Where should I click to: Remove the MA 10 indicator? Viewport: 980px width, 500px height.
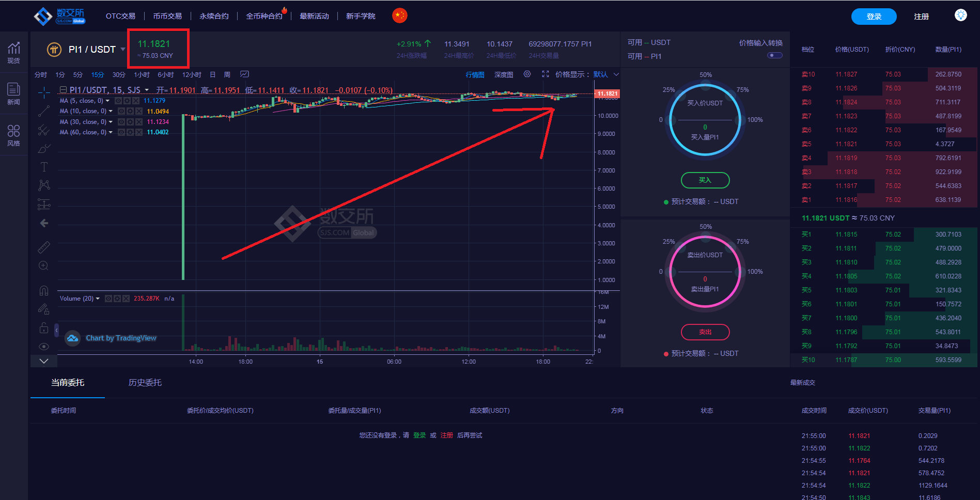138,111
